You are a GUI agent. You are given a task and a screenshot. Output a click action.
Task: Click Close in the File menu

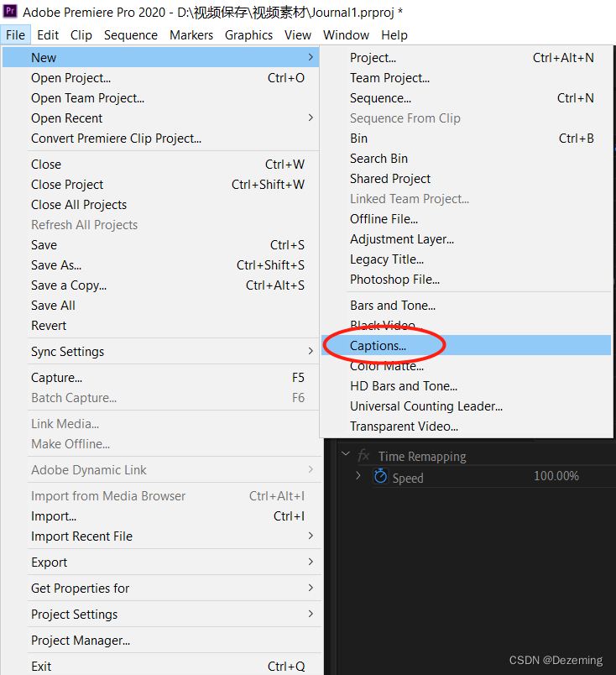(x=160, y=164)
